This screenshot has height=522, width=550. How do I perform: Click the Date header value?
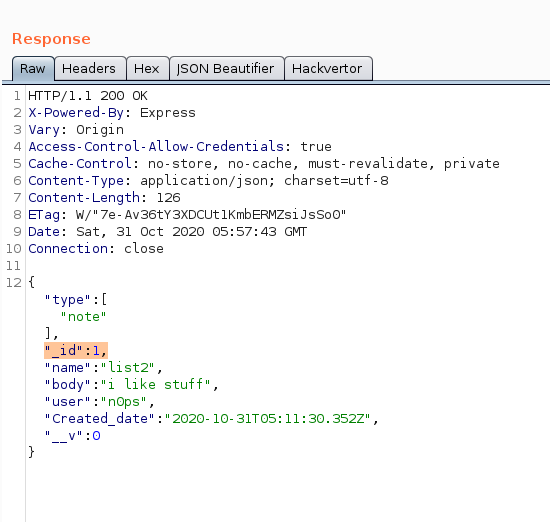[x=192, y=232]
